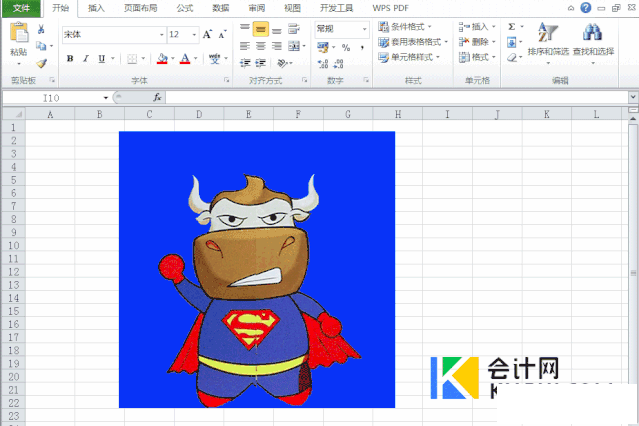
Task: Click the Copy icon
Action: 41,46
